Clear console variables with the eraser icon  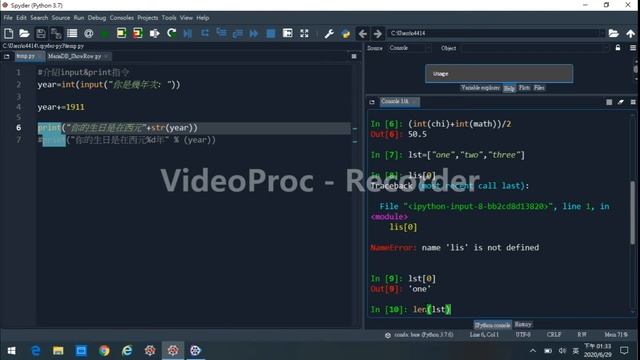coord(621,102)
